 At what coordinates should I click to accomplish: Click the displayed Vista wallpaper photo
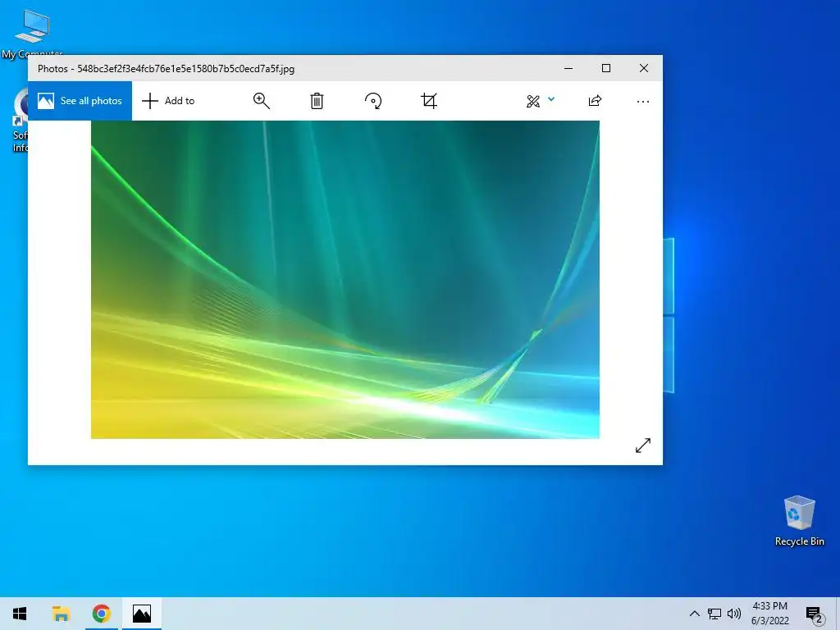tap(345, 280)
